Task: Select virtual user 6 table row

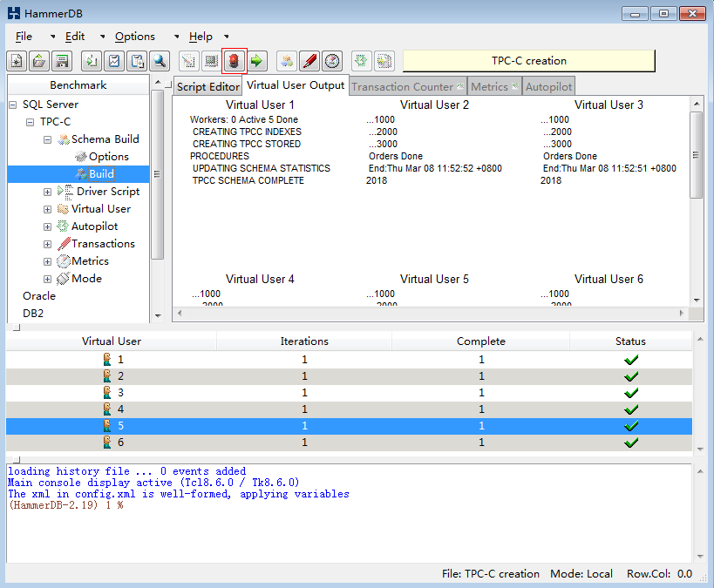Action: (349, 443)
